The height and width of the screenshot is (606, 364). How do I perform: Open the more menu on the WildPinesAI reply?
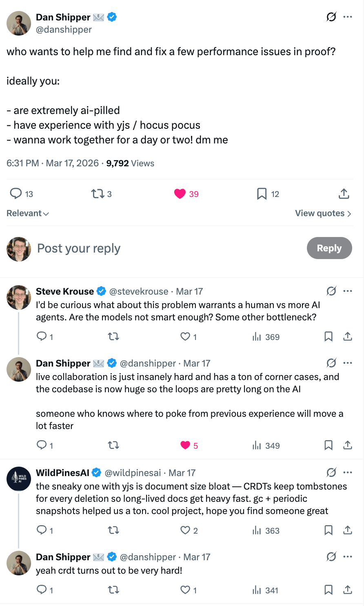348,473
